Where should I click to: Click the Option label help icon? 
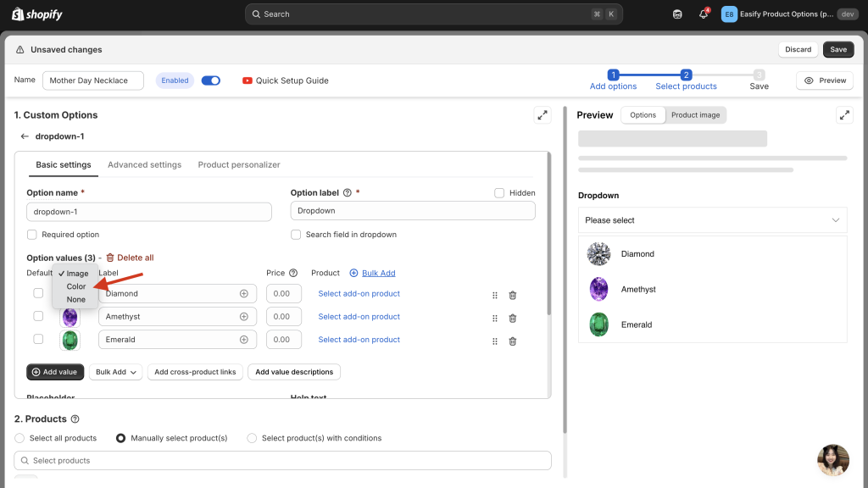coord(348,193)
